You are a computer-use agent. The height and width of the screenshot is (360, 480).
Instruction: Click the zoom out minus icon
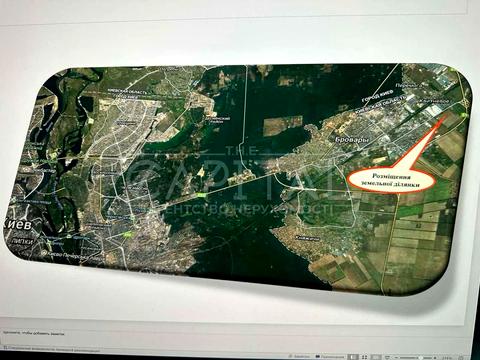(397, 357)
